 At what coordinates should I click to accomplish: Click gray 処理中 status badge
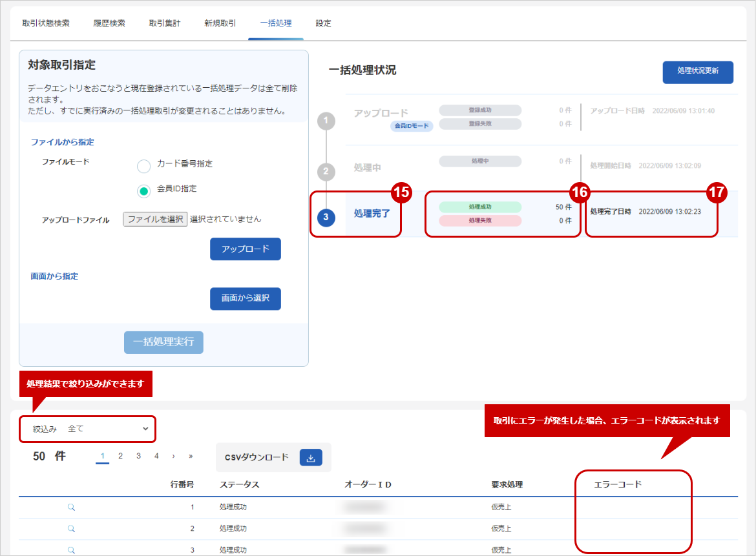point(480,161)
